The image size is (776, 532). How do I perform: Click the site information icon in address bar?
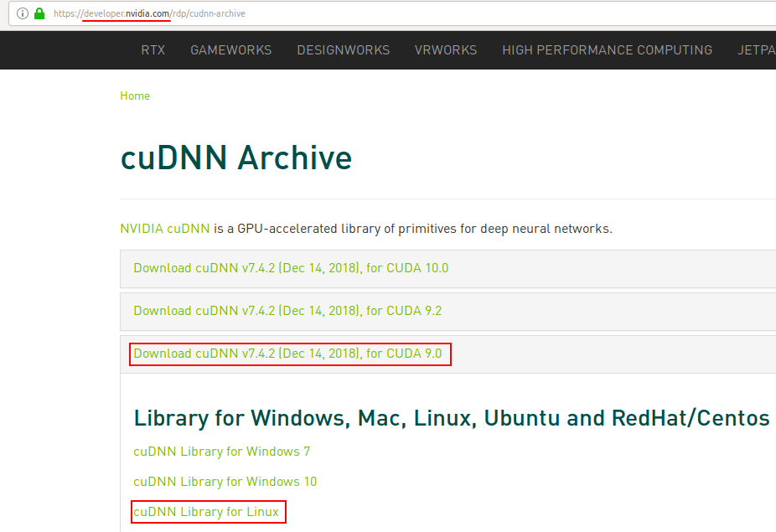click(x=23, y=13)
